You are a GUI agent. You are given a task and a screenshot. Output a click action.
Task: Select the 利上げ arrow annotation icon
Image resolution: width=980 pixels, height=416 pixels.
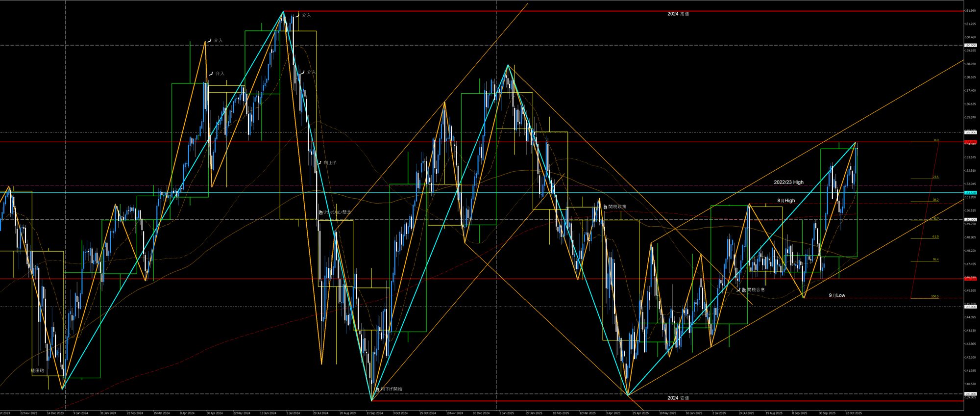pos(319,162)
